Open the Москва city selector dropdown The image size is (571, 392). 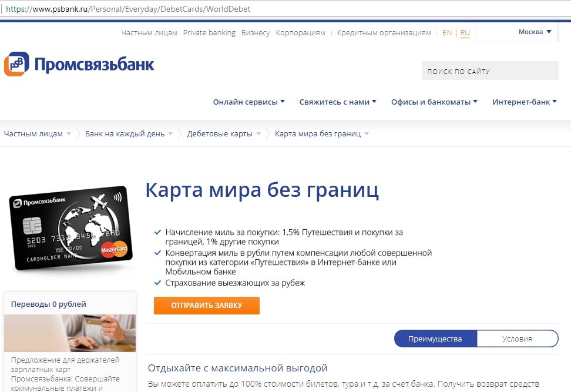coord(535,32)
